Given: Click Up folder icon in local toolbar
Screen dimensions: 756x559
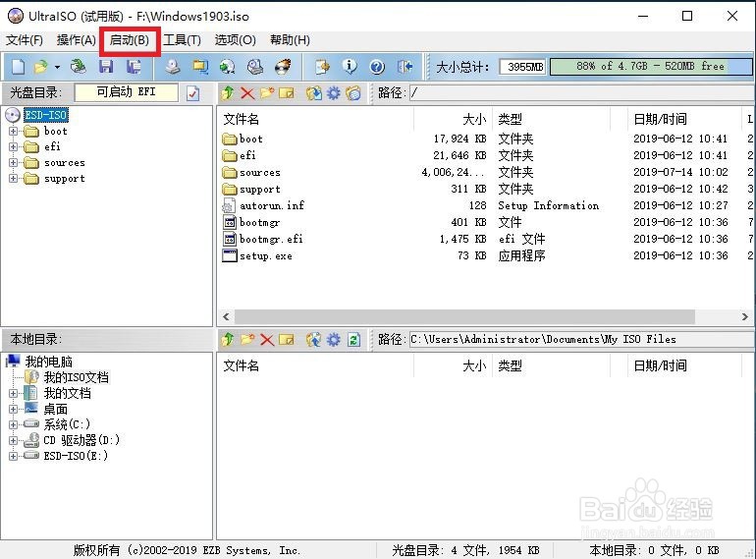Looking at the screenshot, I should pos(228,340).
